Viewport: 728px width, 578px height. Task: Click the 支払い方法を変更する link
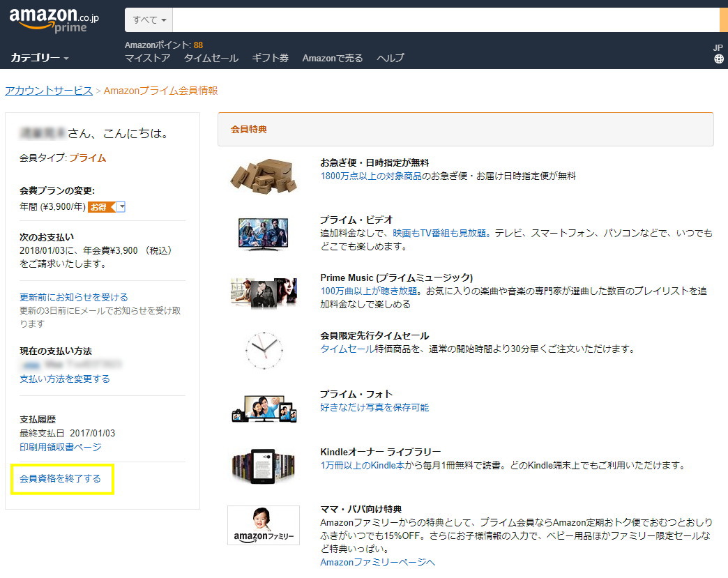(65, 379)
